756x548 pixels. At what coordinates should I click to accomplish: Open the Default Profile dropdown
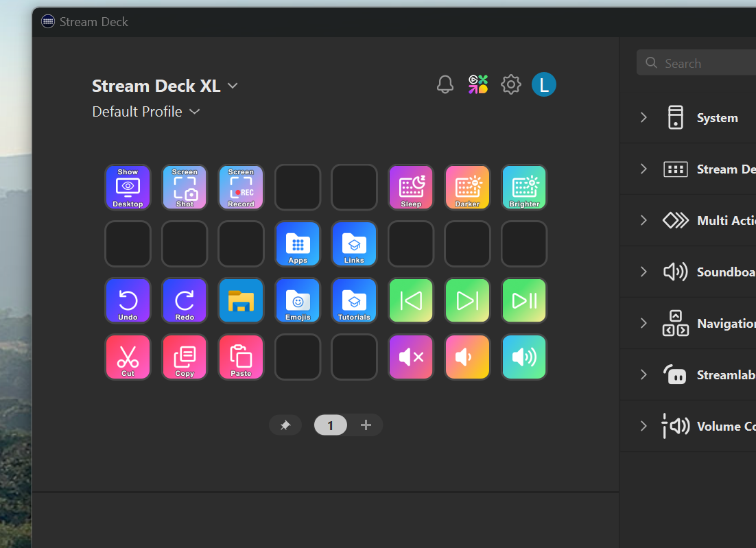[146, 112]
